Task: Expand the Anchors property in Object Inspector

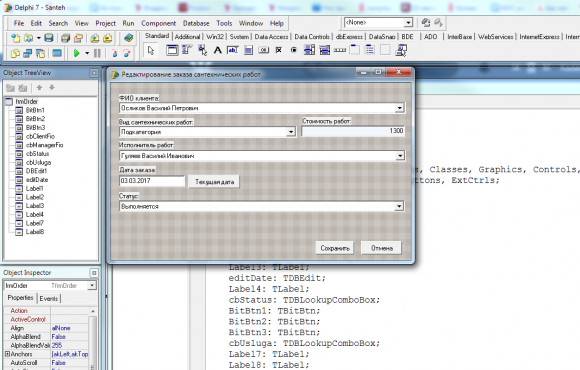Action: tap(7, 354)
